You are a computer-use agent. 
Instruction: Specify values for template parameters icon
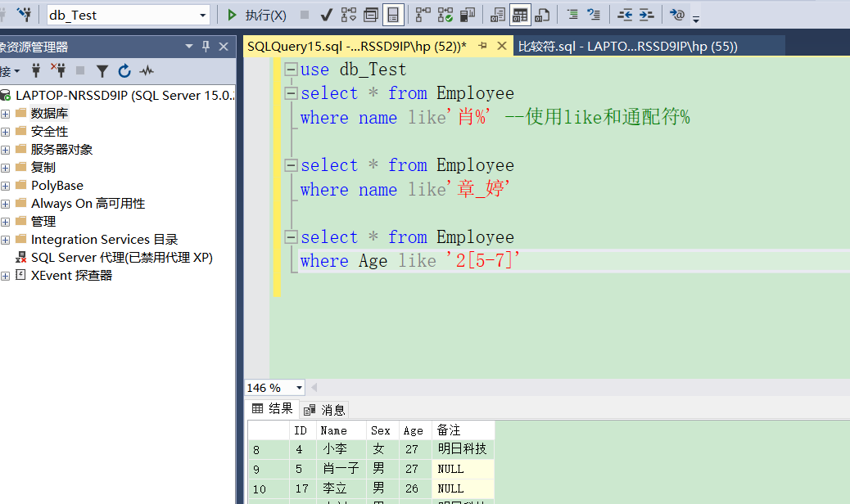pyautogui.click(x=677, y=16)
